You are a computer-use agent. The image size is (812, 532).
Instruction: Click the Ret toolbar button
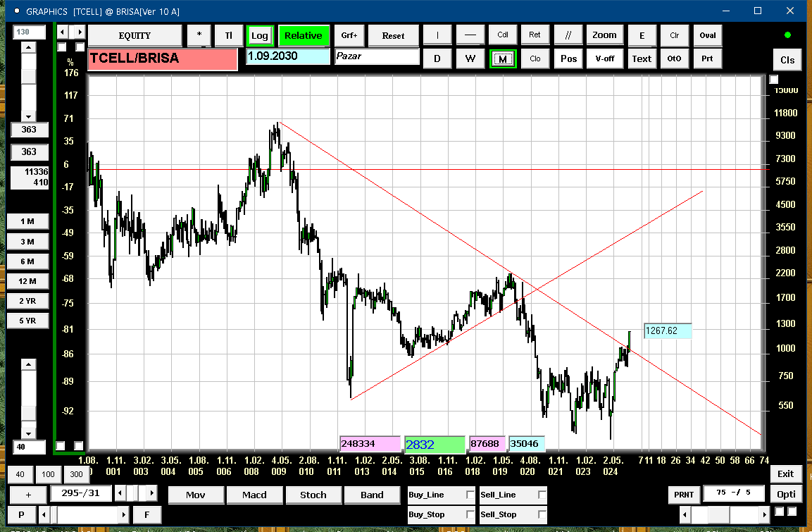click(x=535, y=35)
